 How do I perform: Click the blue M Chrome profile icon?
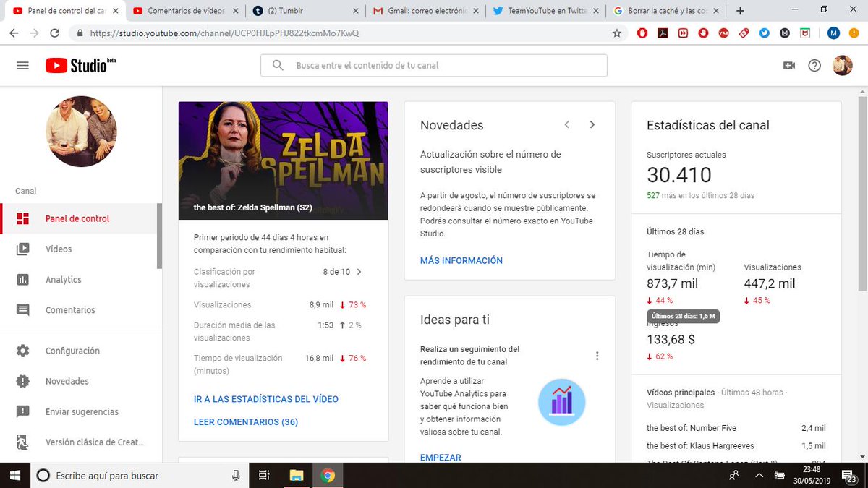[x=833, y=33]
